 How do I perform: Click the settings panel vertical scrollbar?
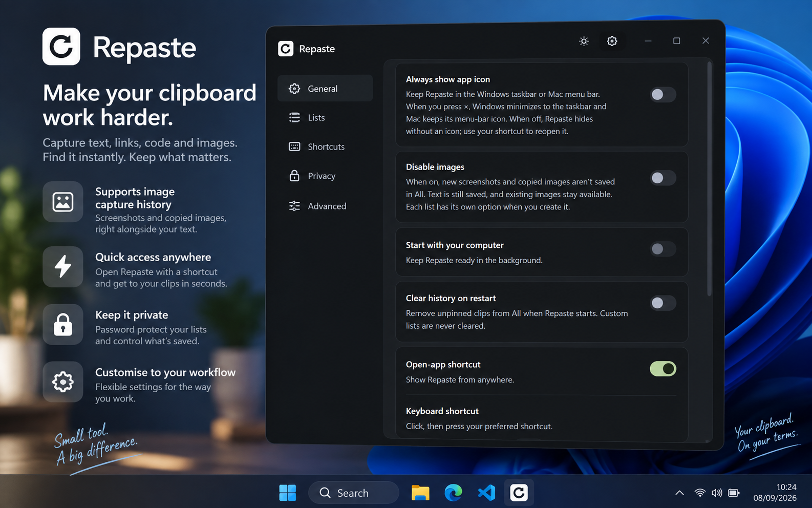tap(709, 179)
